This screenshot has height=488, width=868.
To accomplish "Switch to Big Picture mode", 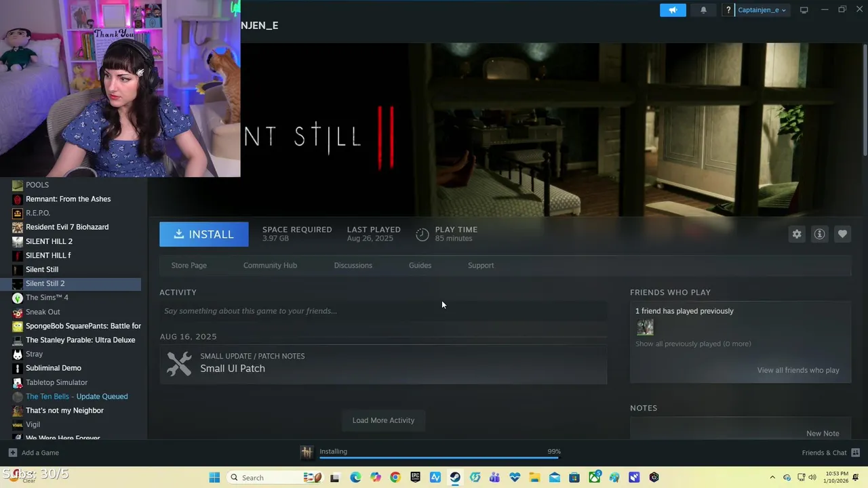I will click(x=804, y=10).
